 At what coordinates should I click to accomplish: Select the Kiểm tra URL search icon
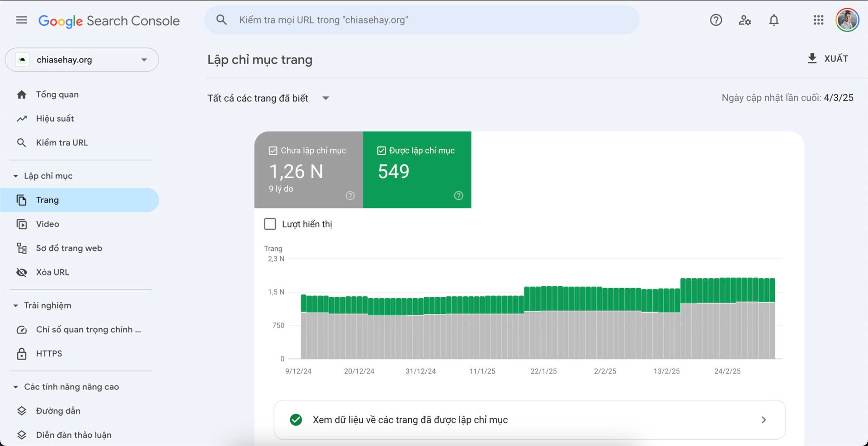point(21,142)
